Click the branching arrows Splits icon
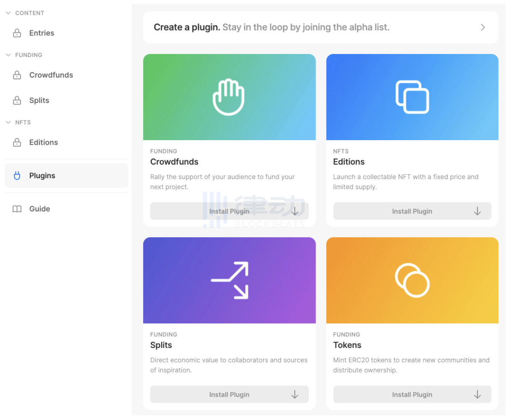Viewport: 508px width, 420px height. tap(230, 280)
